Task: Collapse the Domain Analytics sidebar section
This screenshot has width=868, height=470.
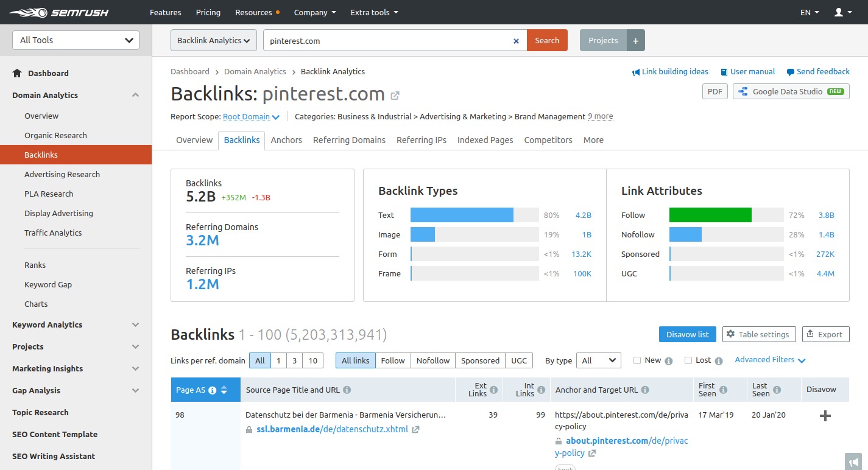Action: coord(135,95)
